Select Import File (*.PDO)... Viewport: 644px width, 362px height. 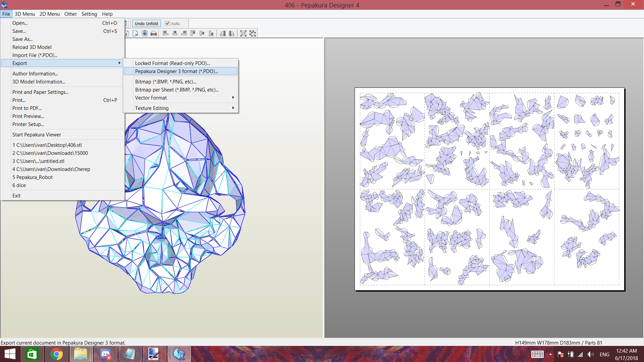[62, 55]
